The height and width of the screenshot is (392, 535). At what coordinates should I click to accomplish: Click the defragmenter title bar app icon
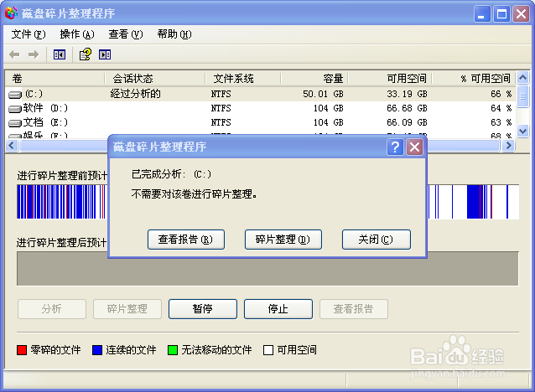tap(11, 13)
